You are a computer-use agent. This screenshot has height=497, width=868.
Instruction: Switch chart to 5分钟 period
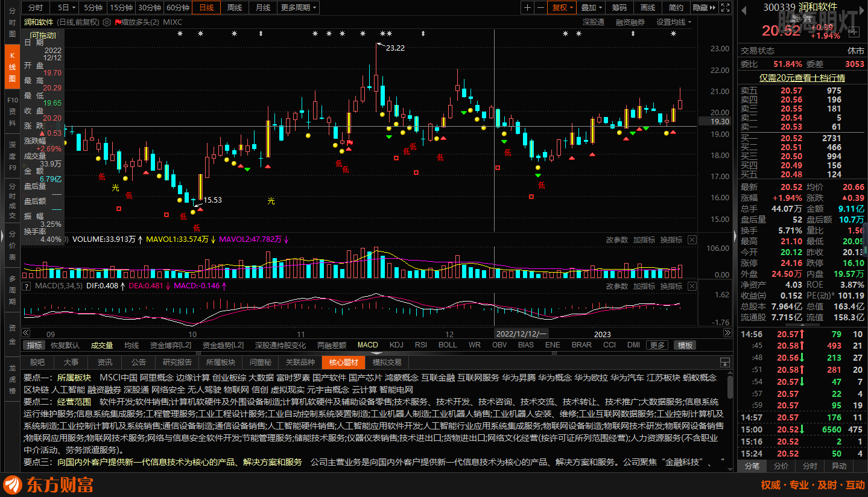[93, 8]
